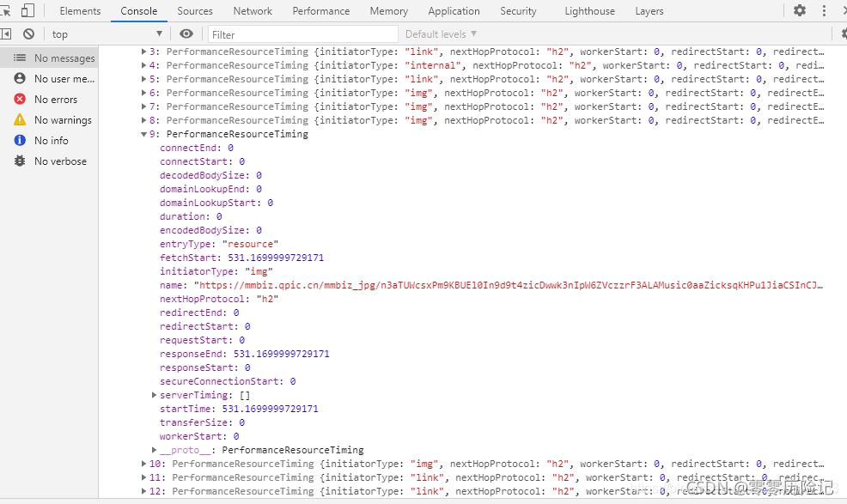
Task: Select the No user messages filter
Action: coord(49,78)
